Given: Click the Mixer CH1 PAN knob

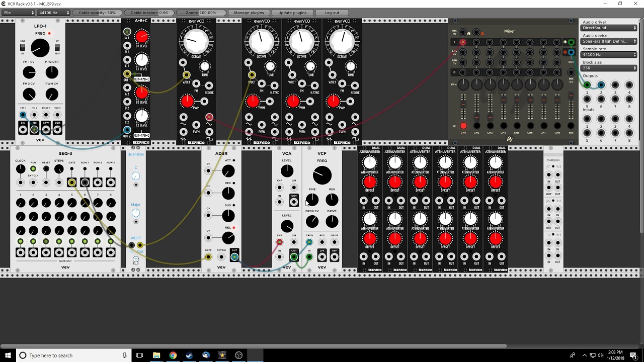Looking at the screenshot, I should coord(463,84).
